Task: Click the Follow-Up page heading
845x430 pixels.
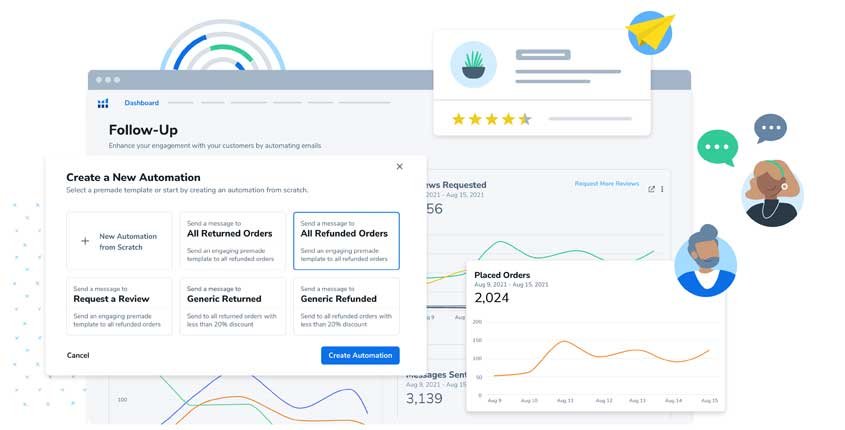Action: (143, 130)
